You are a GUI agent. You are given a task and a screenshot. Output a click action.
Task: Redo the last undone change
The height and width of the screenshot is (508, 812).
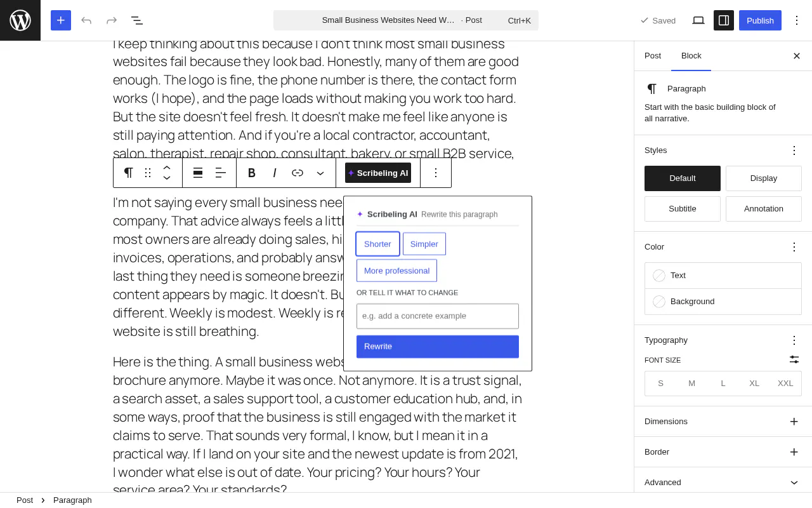coord(112,20)
